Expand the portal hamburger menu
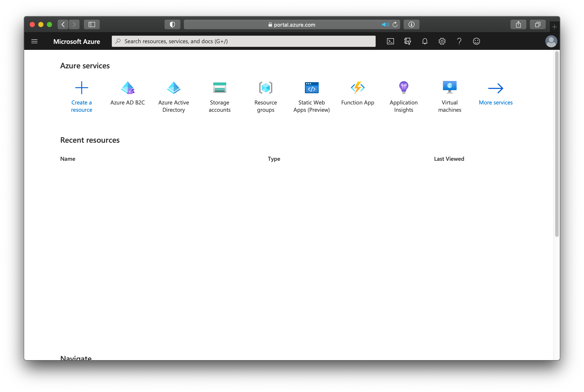The image size is (584, 392). coord(35,41)
